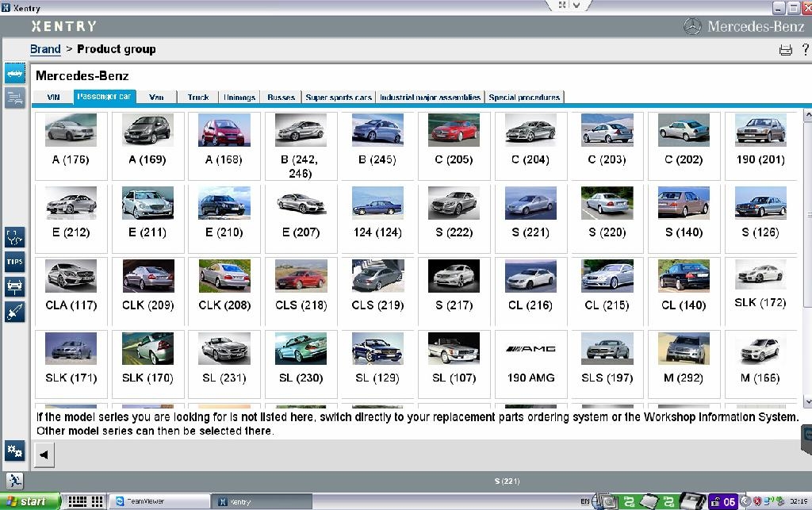812x510 pixels.
Task: Switch to the VIN tab
Action: tap(53, 98)
